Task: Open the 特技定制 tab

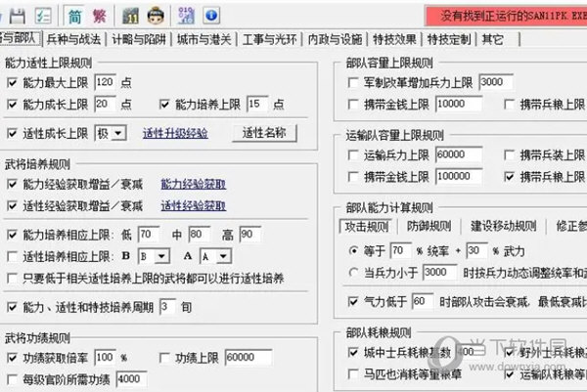Action: [x=449, y=39]
